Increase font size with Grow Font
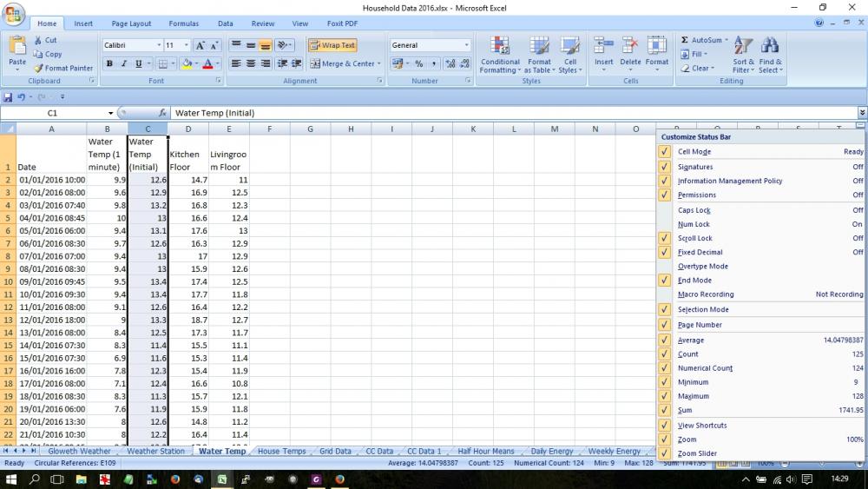The width and height of the screenshot is (868, 489). pyautogui.click(x=200, y=45)
